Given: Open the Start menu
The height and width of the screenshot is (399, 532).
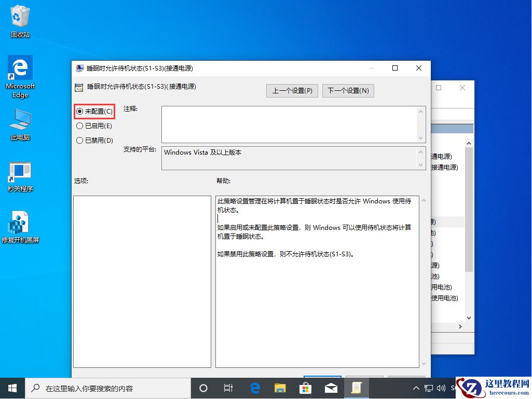Looking at the screenshot, I should 11,388.
